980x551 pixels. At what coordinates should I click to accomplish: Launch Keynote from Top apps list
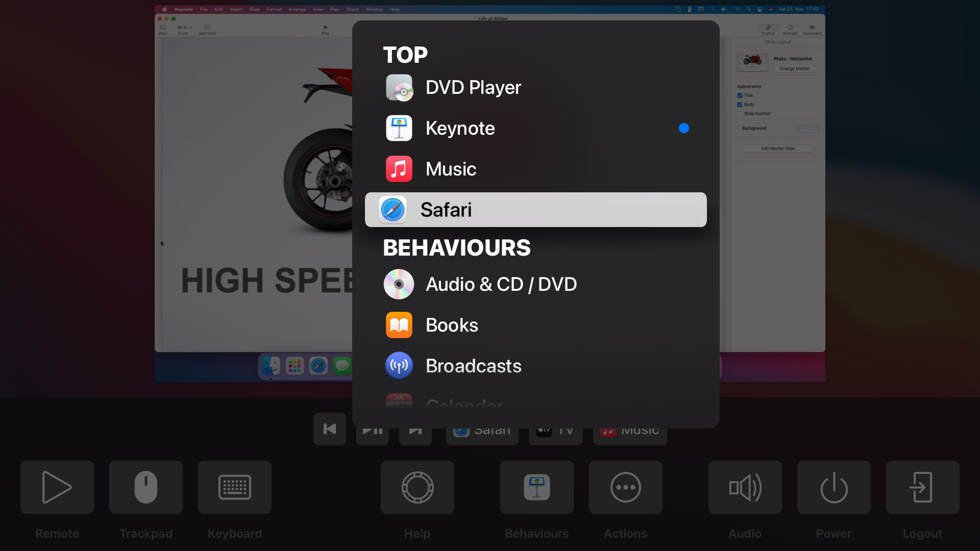pos(536,128)
